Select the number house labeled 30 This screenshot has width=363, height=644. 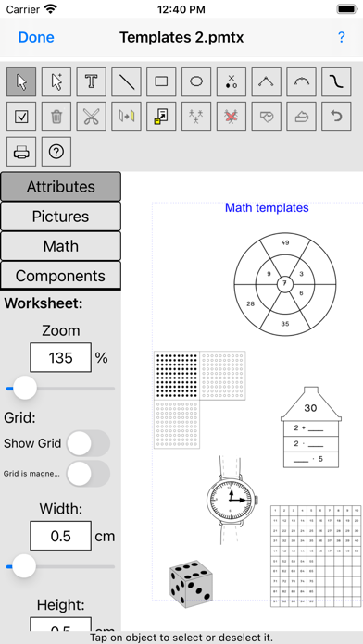[x=311, y=427]
